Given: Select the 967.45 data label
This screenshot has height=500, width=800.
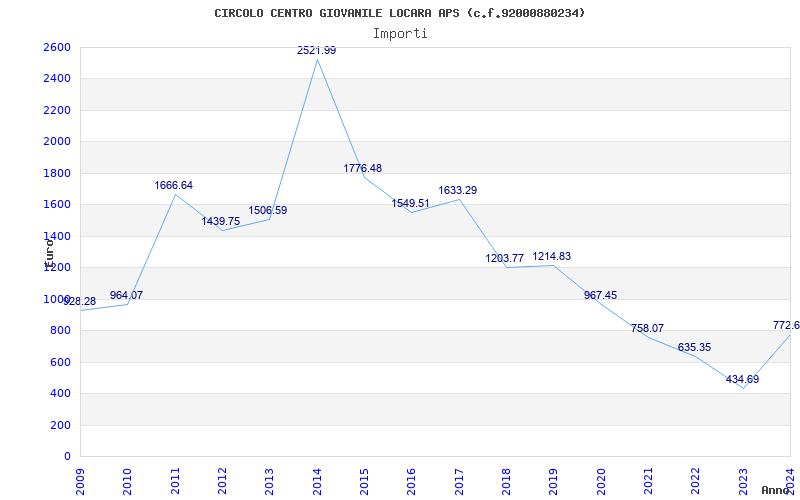Looking at the screenshot, I should click(x=601, y=295).
